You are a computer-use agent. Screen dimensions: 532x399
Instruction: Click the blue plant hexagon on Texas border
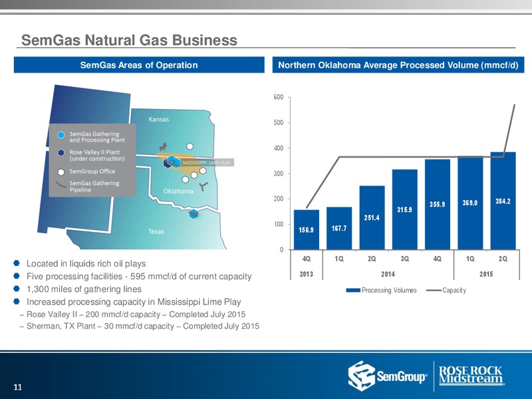pos(193,213)
